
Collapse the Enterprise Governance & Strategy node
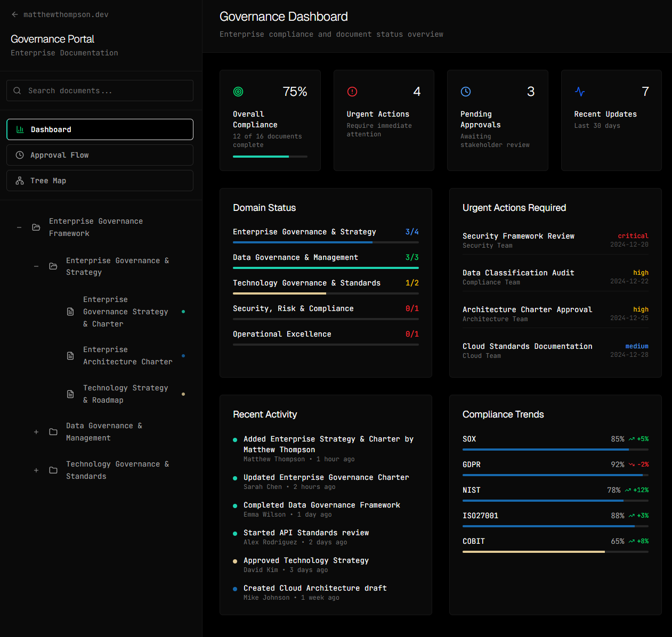(36, 266)
